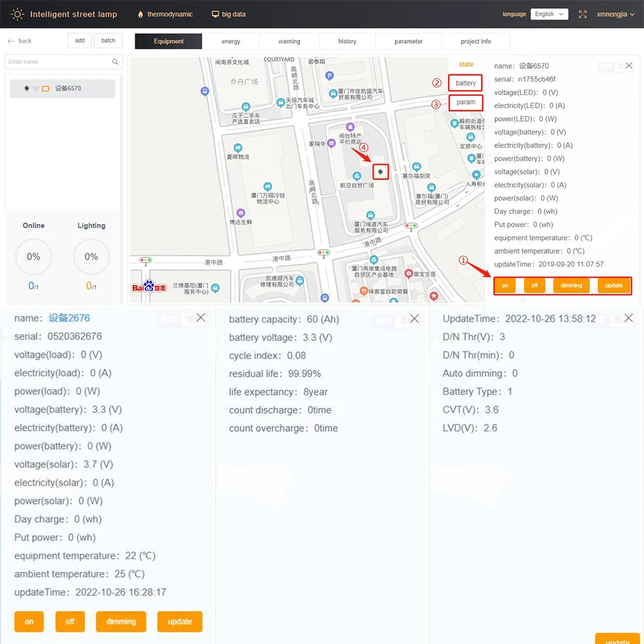
Task: Click the search magnifier in name field
Action: pyautogui.click(x=115, y=62)
